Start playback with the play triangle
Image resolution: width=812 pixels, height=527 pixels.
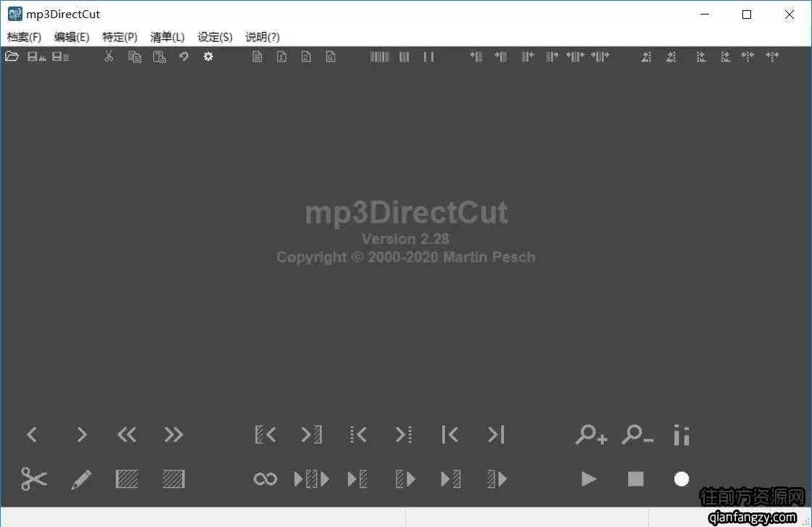tap(589, 479)
